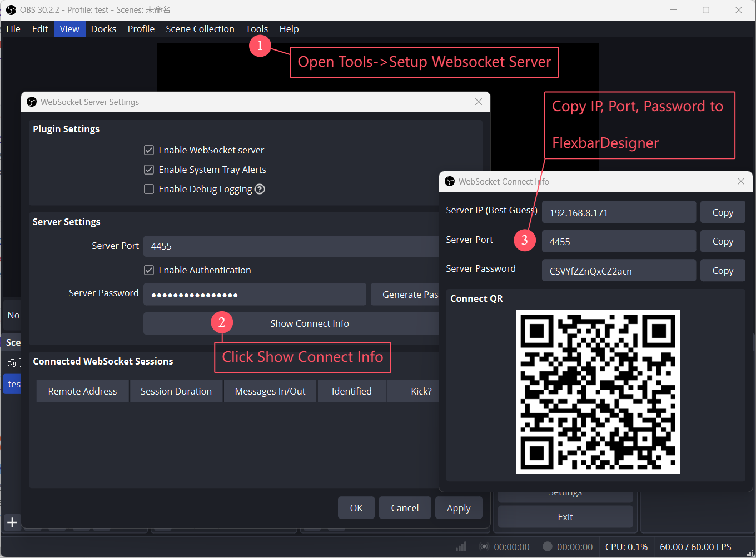
Task: Add a scene with the plus icon
Action: 12,522
